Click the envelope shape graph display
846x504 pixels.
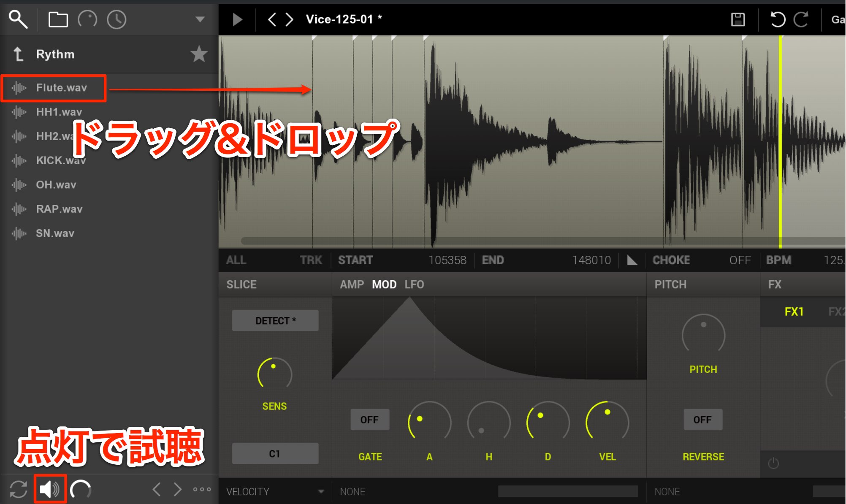[x=489, y=338]
